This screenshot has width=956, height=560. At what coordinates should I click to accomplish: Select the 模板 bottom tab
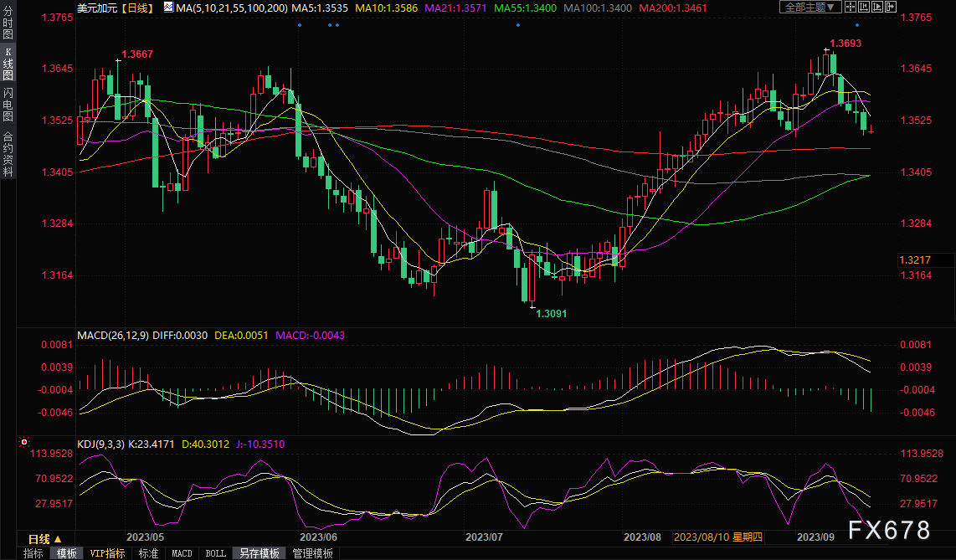(67, 553)
